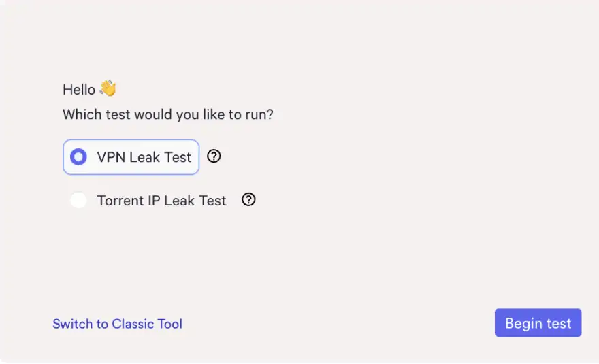This screenshot has height=364, width=599.
Task: Select the VPN Leak Test radio button
Action: click(x=79, y=157)
